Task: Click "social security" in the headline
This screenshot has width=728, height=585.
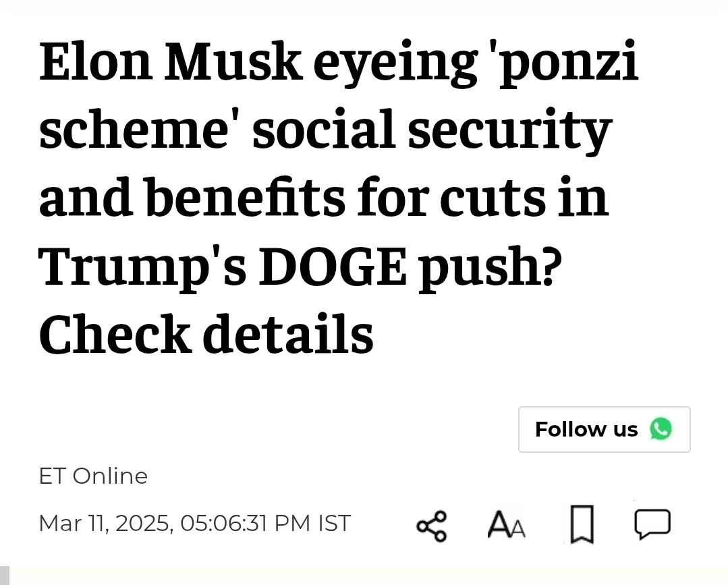Action: (432, 130)
